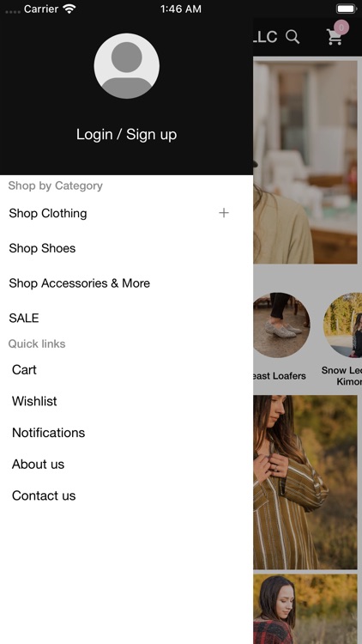Open the search magnifier icon
This screenshot has height=644, width=362.
point(293,37)
